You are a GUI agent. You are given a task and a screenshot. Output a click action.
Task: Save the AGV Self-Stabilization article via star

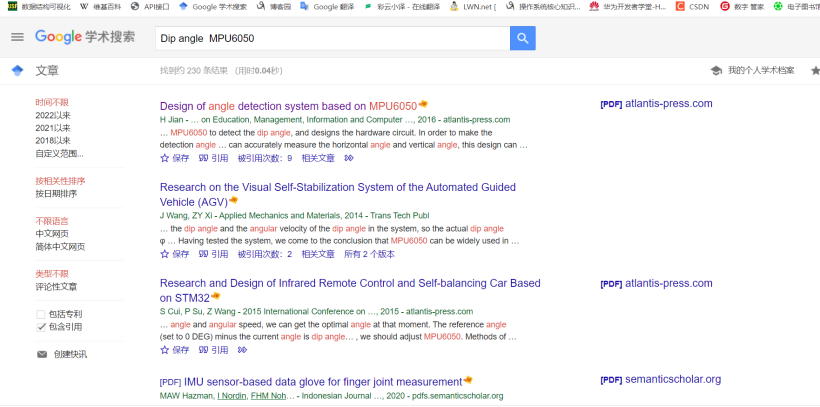[x=164, y=254]
